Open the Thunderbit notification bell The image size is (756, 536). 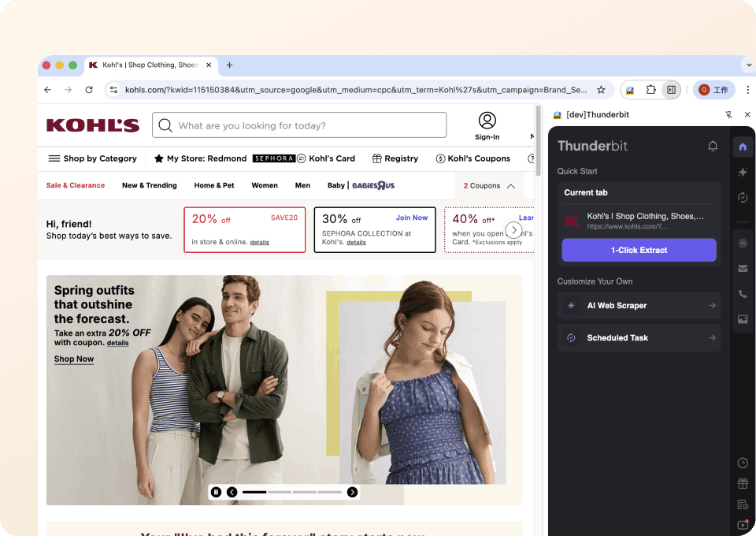(x=713, y=146)
